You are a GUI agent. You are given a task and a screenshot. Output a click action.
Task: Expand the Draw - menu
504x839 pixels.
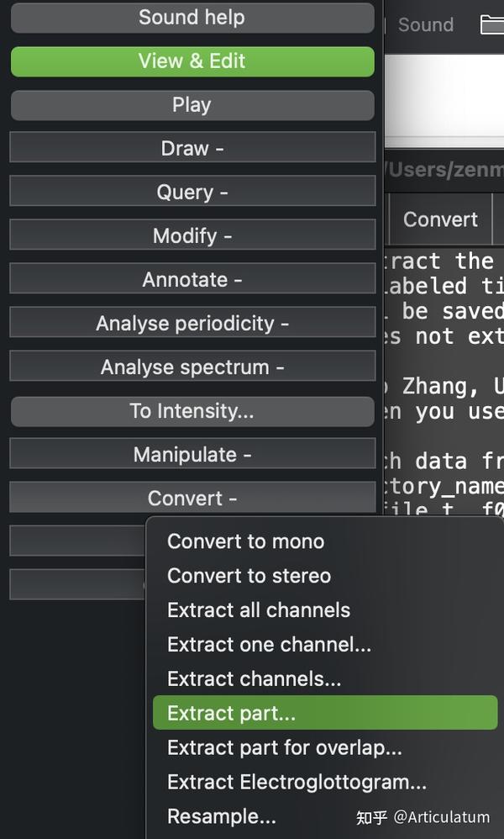tap(192, 149)
